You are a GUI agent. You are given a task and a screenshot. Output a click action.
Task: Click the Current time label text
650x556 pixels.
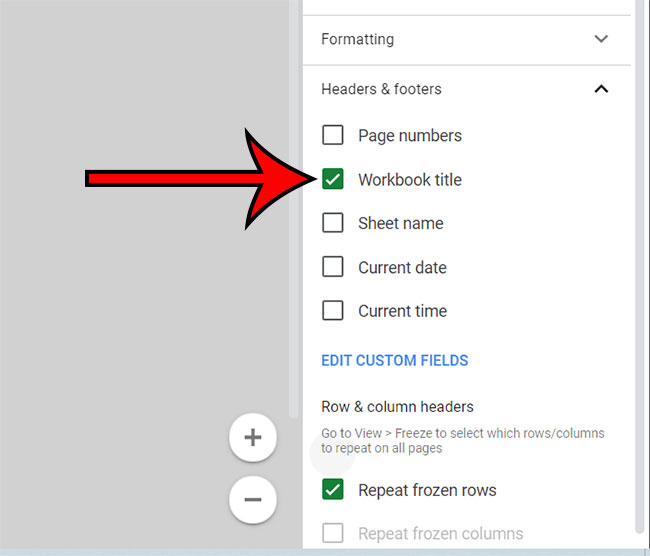402,311
